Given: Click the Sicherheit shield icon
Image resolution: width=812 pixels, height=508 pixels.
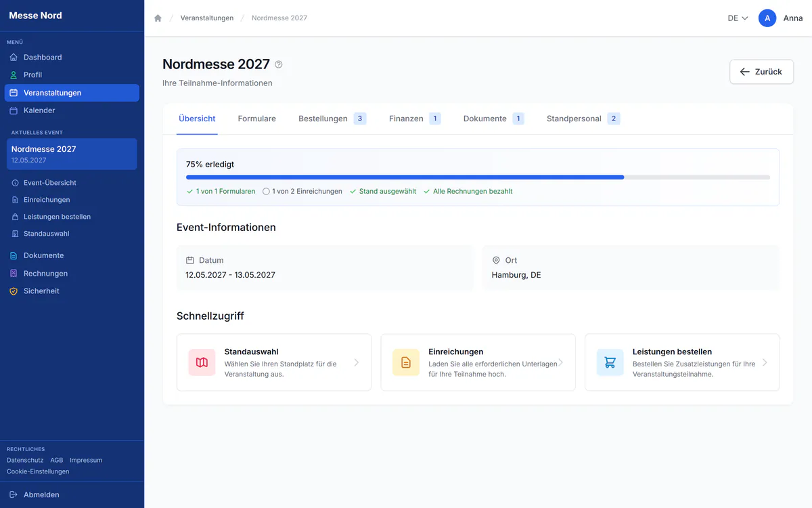Looking at the screenshot, I should tap(14, 291).
